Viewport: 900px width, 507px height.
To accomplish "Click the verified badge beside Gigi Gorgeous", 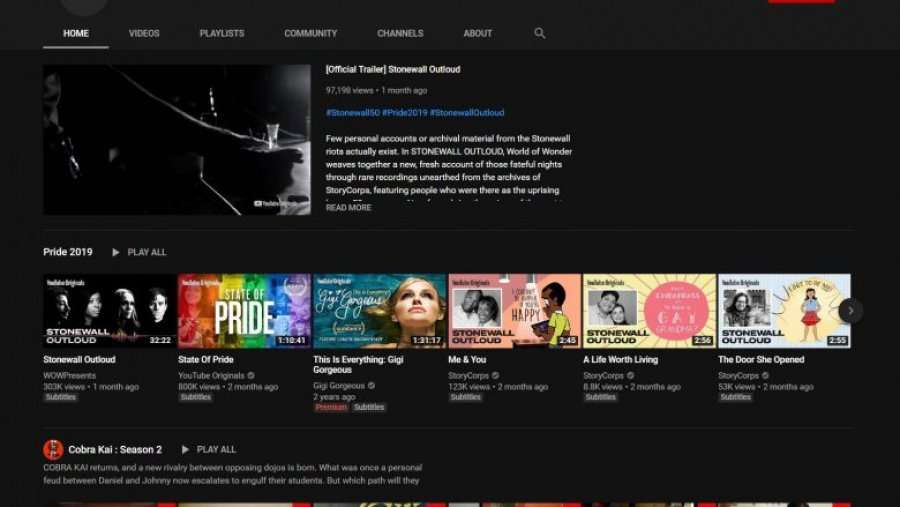I will click(371, 386).
